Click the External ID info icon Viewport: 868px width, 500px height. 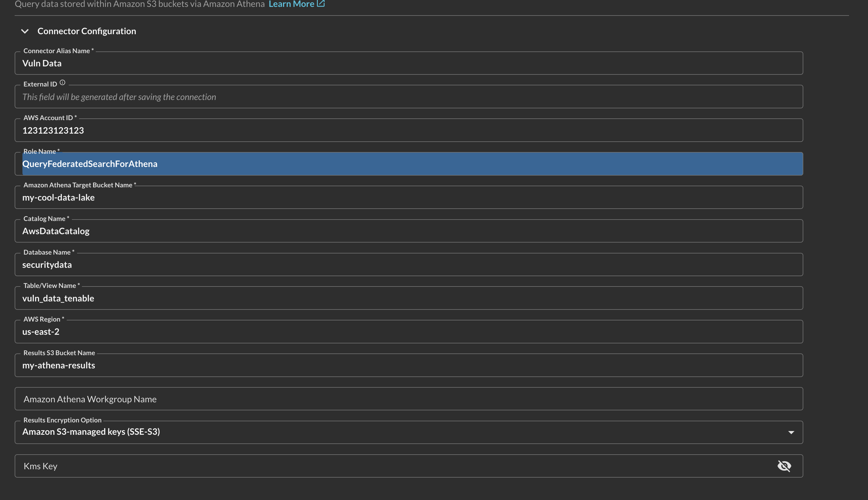tap(62, 83)
